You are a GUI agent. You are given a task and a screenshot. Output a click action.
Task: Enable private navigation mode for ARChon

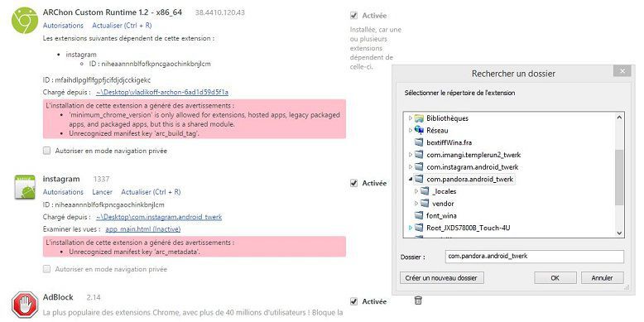[47, 151]
